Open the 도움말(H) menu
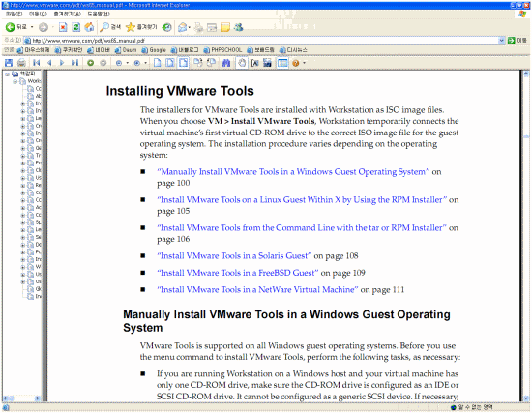This screenshot has width=532, height=413. (x=99, y=14)
